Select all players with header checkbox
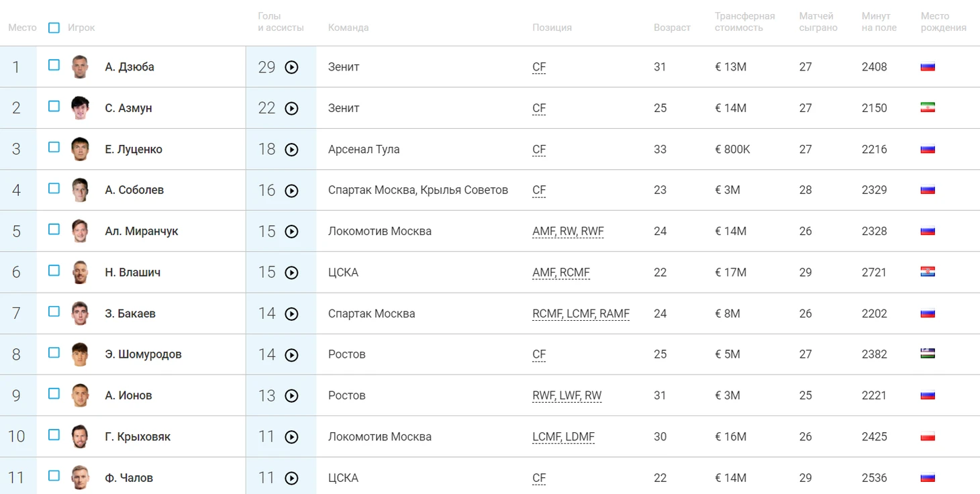 coord(54,28)
